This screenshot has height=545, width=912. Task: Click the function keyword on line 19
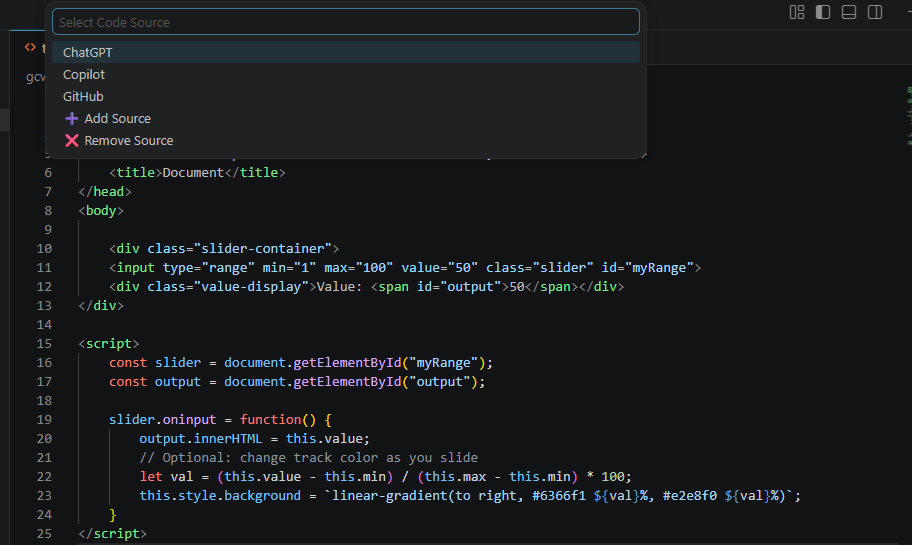(270, 420)
